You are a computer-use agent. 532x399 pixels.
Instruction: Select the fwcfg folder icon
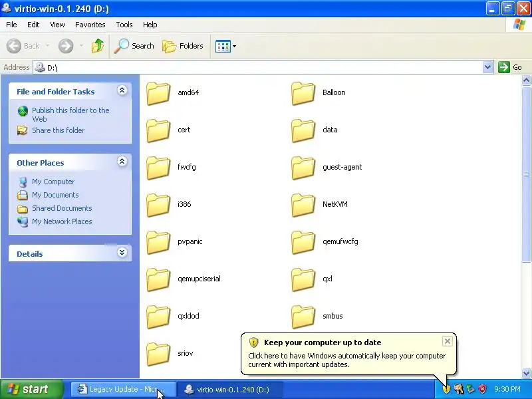(158, 168)
